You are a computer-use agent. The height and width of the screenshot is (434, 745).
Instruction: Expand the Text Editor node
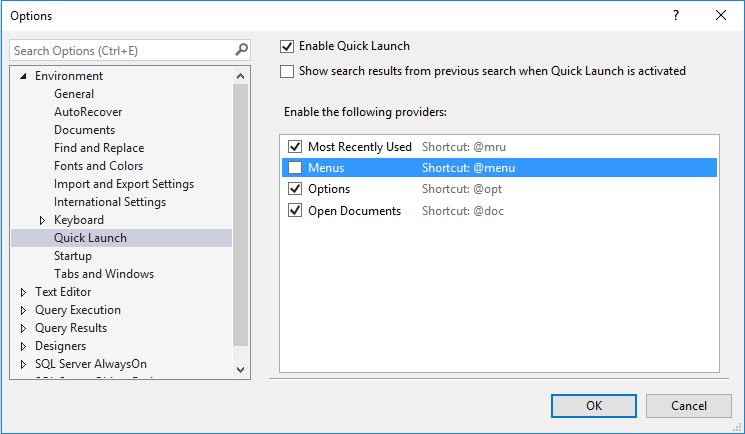pyautogui.click(x=24, y=292)
